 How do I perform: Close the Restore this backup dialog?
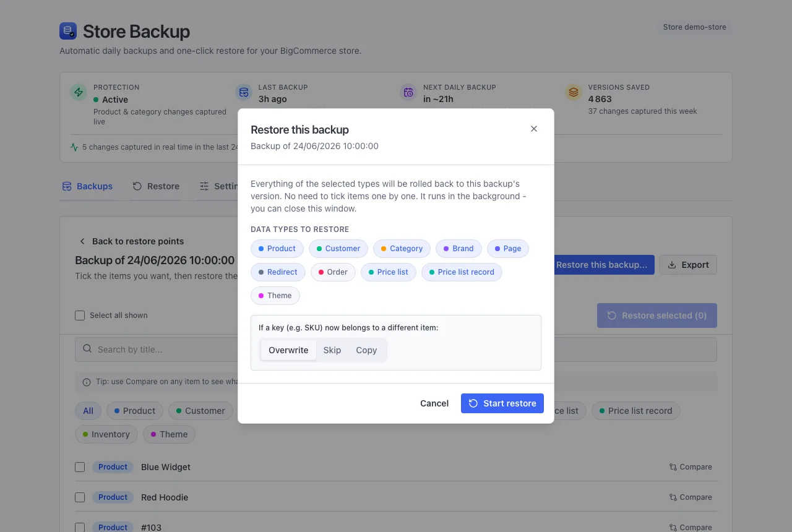(534, 129)
